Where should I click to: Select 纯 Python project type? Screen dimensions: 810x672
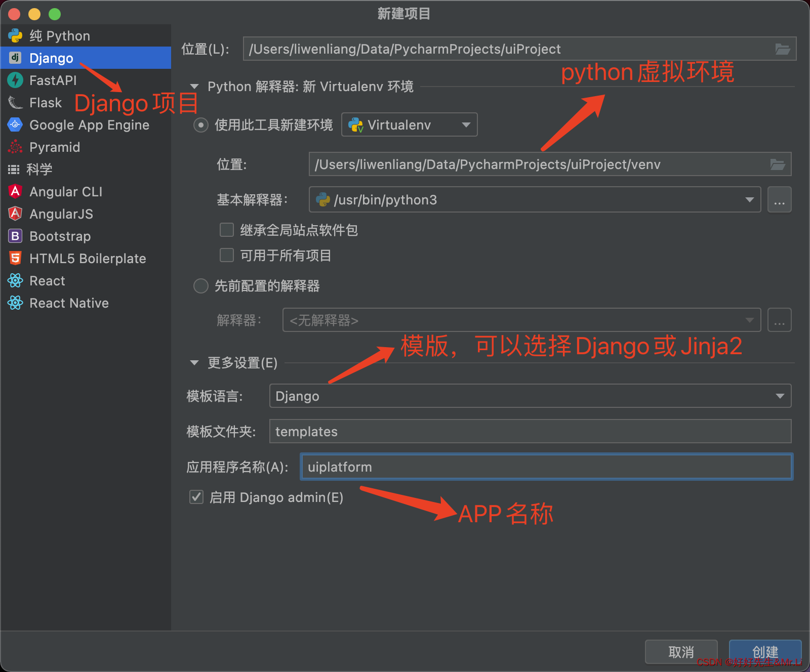click(86, 35)
